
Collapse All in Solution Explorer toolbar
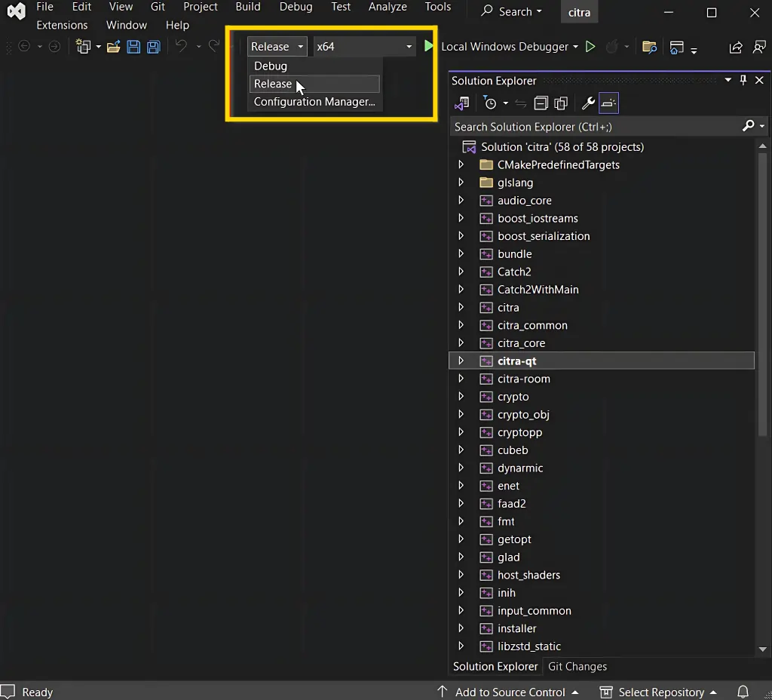(x=541, y=103)
